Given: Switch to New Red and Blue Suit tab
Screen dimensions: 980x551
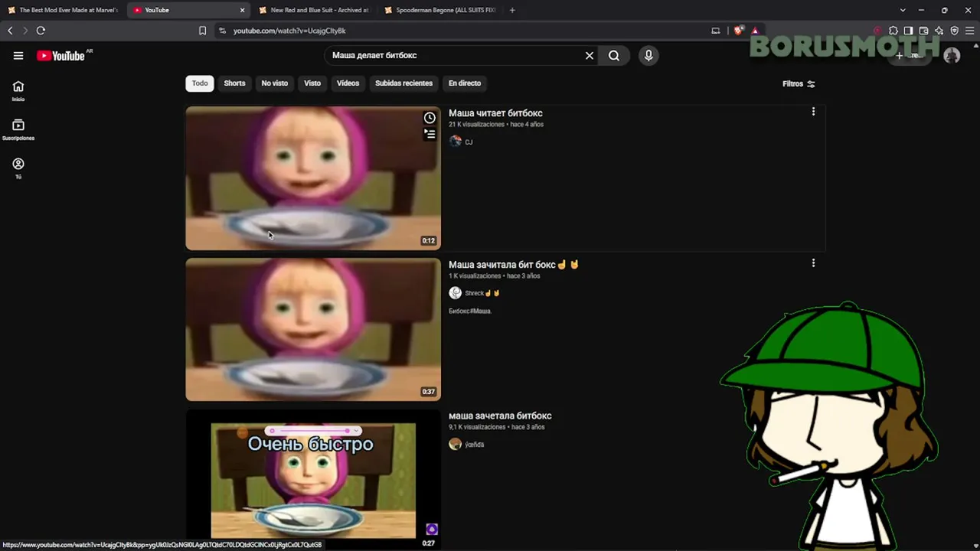Looking at the screenshot, I should 314,10.
